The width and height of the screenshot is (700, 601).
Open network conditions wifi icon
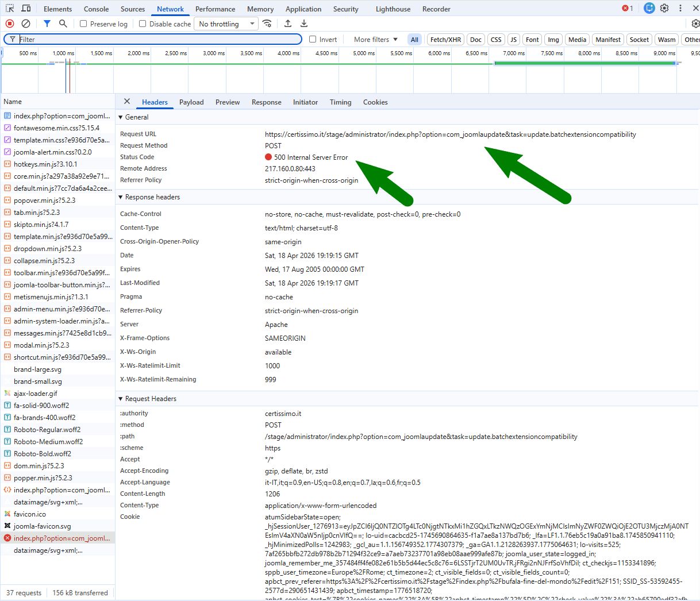pyautogui.click(x=267, y=24)
